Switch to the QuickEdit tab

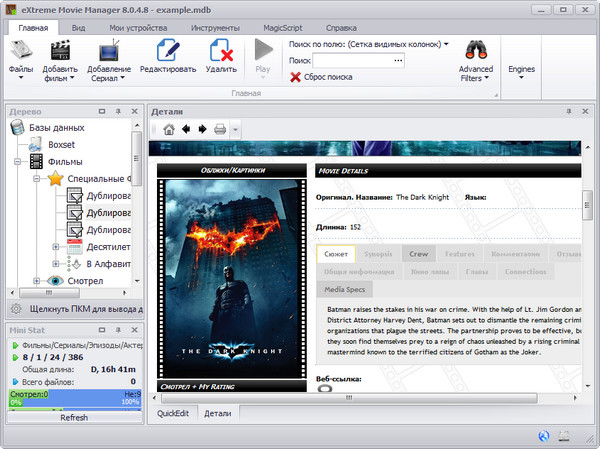click(172, 412)
